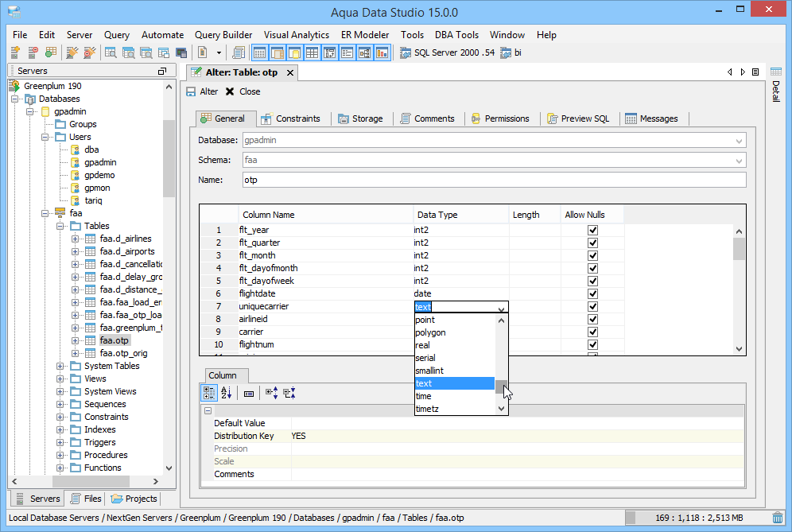Collapse the Column properties category minus box

[208, 411]
